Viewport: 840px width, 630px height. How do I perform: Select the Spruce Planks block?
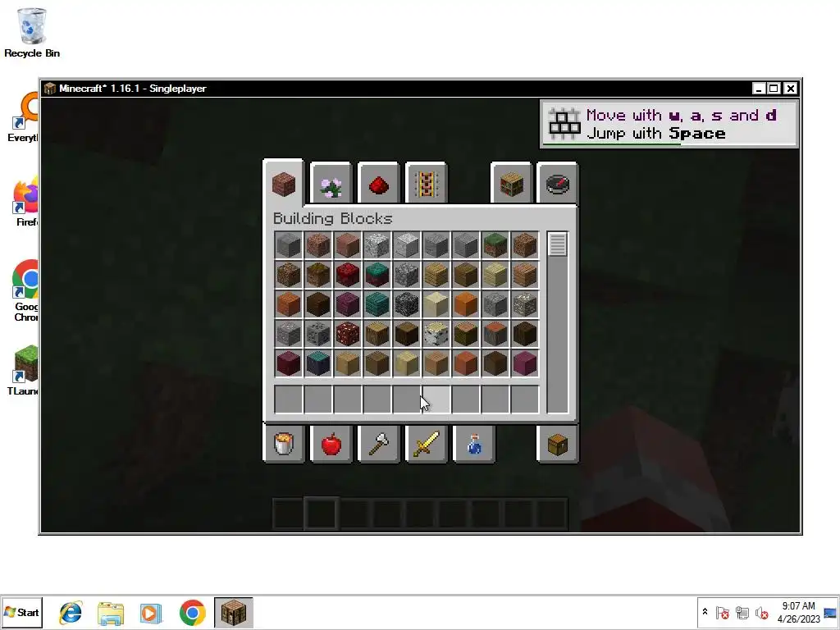(466, 275)
